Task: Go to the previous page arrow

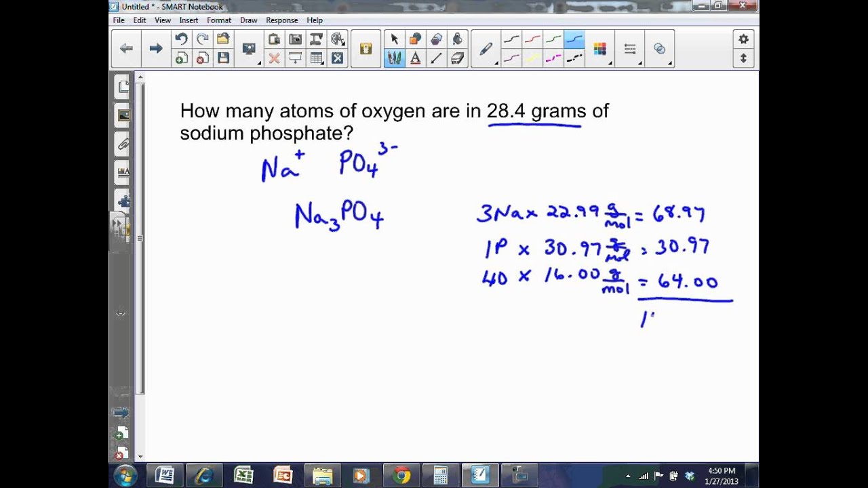Action: coord(126,48)
